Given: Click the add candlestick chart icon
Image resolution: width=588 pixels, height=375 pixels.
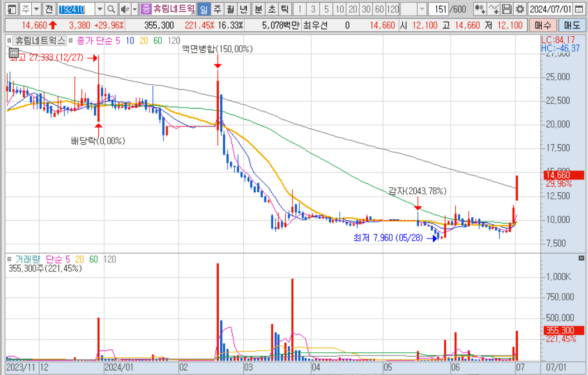Looking at the screenshot, I should click(x=480, y=9).
